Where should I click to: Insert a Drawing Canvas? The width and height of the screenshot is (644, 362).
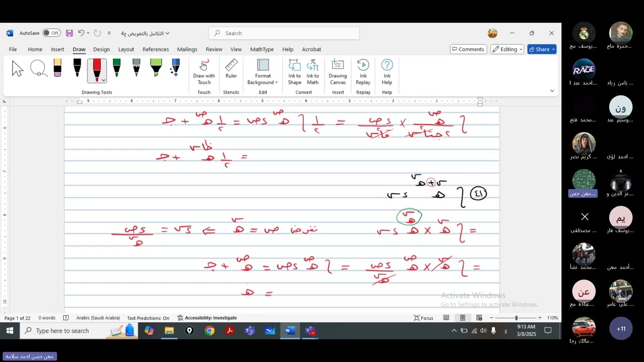click(x=338, y=72)
